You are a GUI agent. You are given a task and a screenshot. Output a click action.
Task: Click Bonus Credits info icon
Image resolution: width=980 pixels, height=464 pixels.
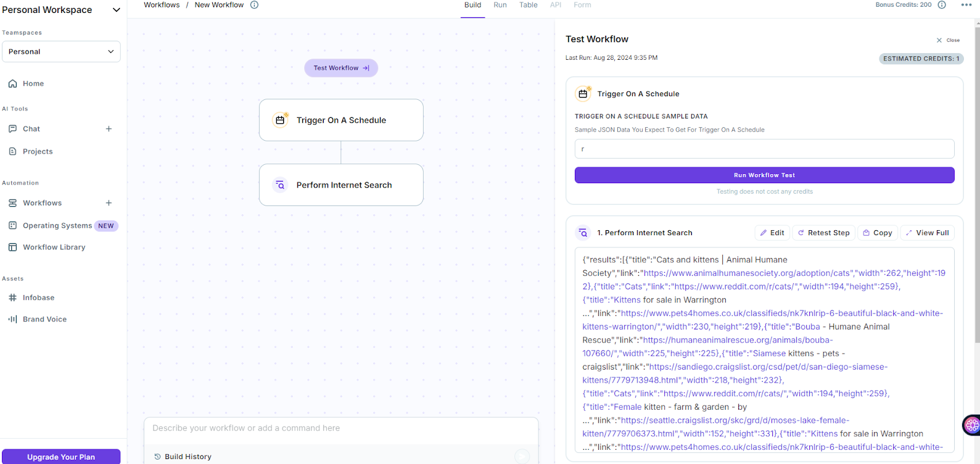(942, 5)
